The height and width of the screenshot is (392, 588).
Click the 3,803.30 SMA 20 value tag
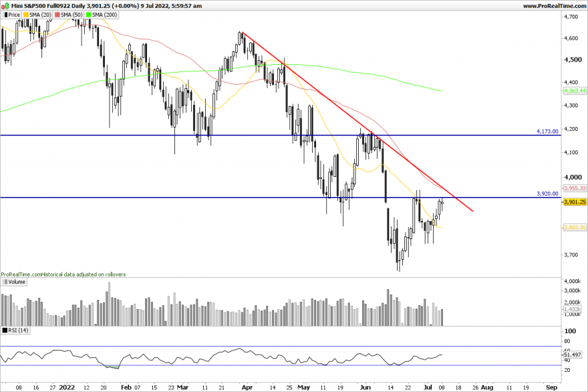(575, 227)
